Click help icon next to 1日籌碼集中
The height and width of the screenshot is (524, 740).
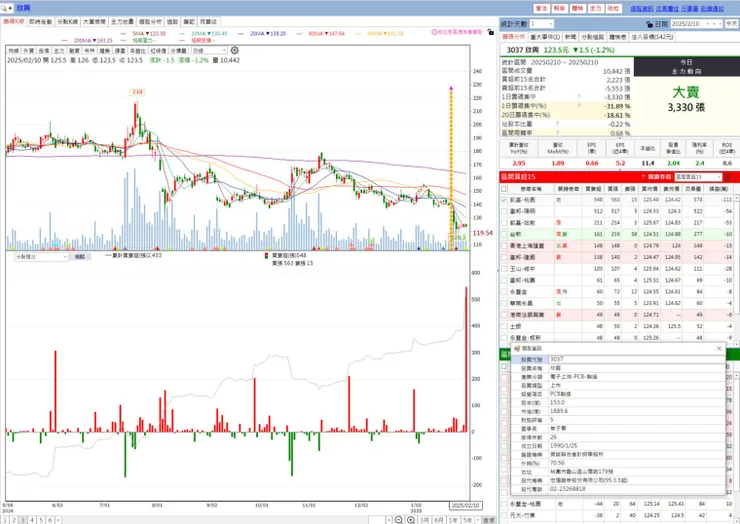(579, 97)
